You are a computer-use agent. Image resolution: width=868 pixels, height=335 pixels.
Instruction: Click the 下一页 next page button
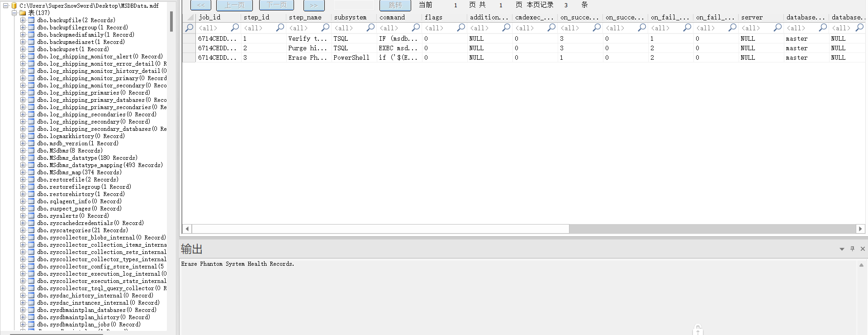click(x=276, y=5)
